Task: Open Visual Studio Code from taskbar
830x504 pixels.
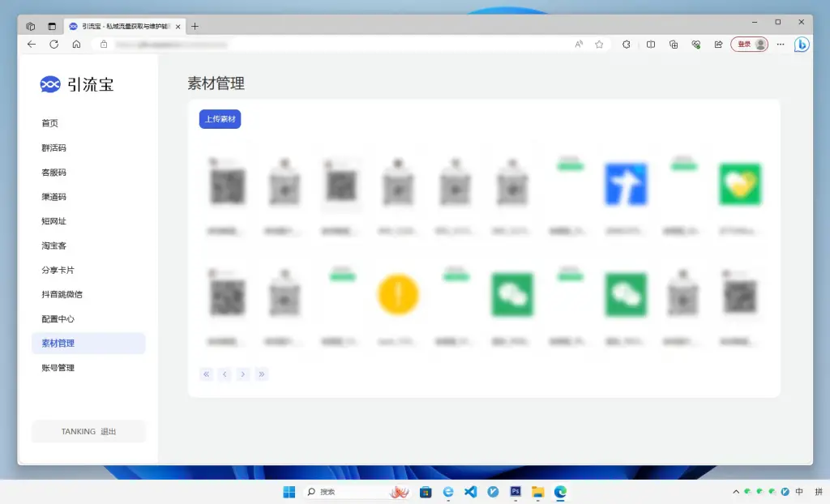Action: (470, 492)
